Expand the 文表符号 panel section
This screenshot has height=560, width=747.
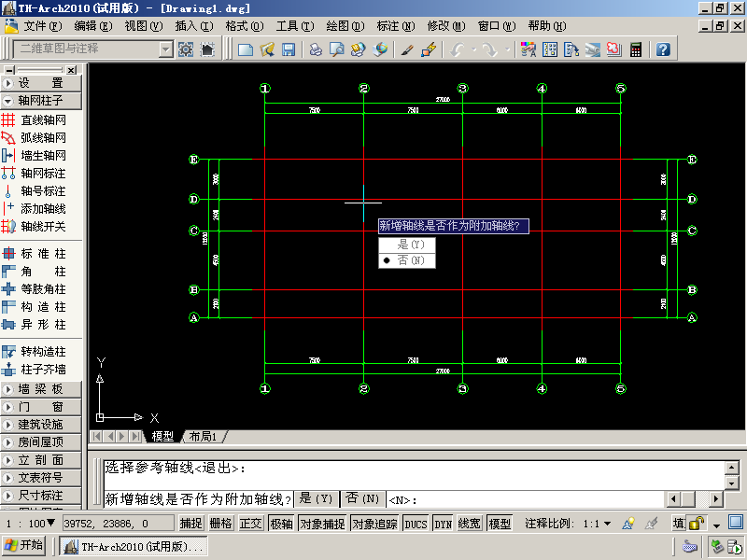pos(41,478)
